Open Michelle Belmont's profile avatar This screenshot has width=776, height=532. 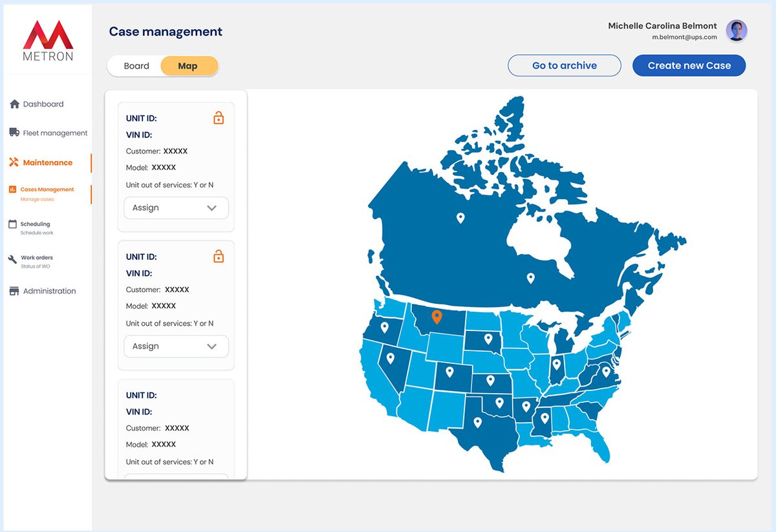737,30
